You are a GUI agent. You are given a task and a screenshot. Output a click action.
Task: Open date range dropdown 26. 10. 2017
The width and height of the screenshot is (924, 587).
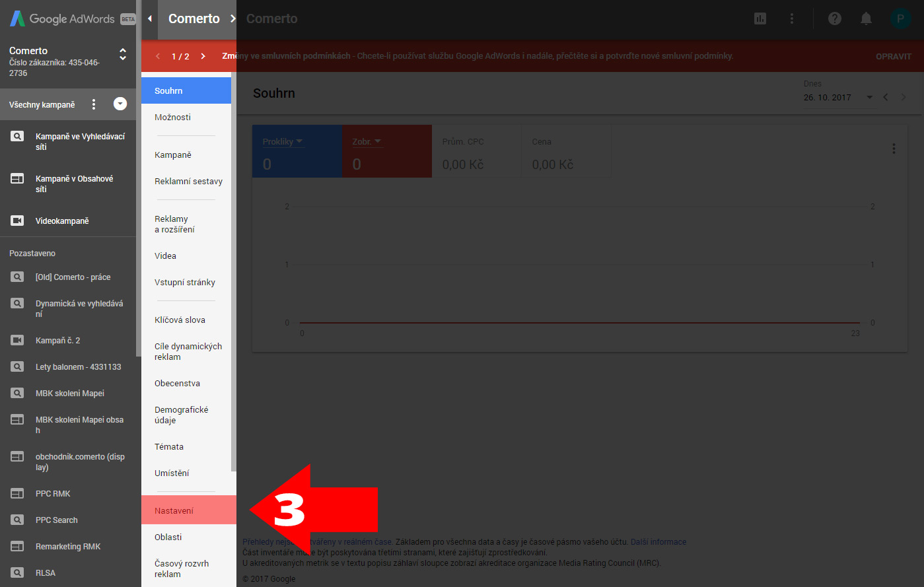point(838,97)
